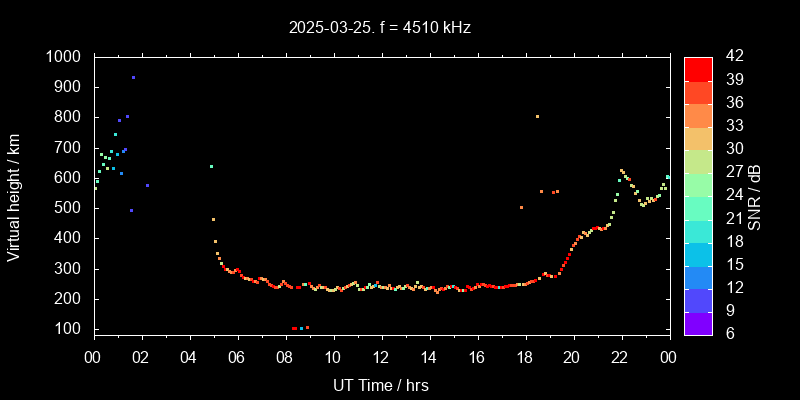
Task: Click the 04 tick on the time axis
Action: click(189, 355)
